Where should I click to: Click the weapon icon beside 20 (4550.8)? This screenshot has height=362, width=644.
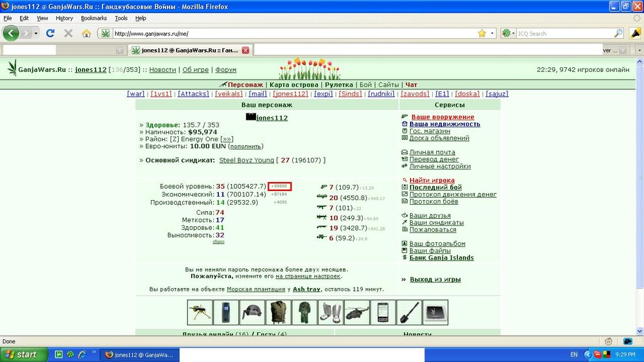[322, 197]
